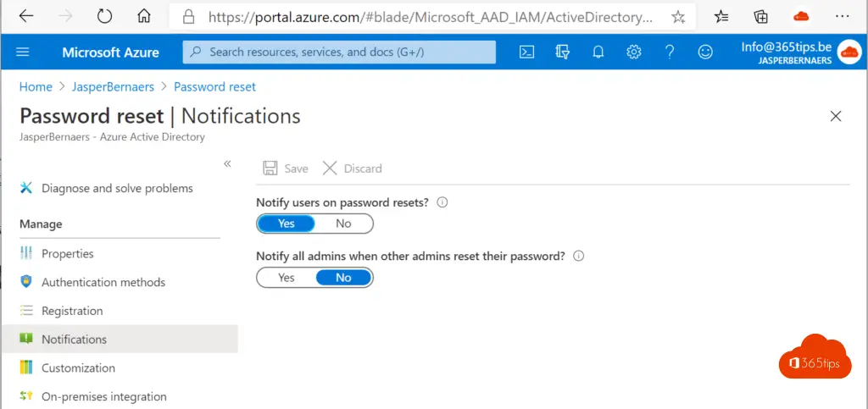Viewport: 868px width, 409px height.
Task: Click the Info@365tips.be account name
Action: [x=787, y=47]
